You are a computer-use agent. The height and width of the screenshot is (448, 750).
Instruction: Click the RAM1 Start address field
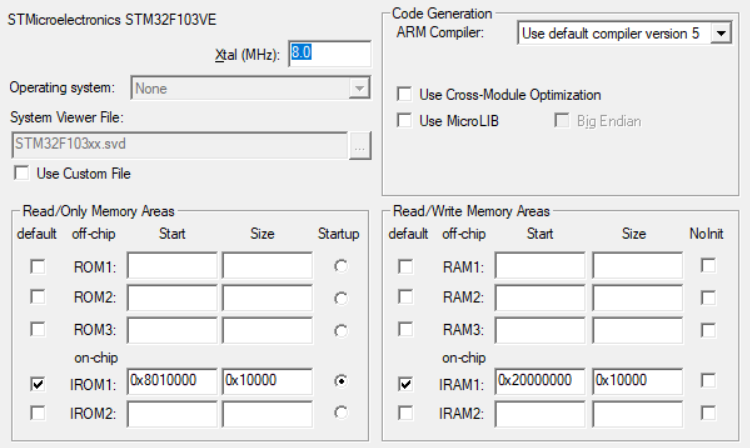coord(540,265)
